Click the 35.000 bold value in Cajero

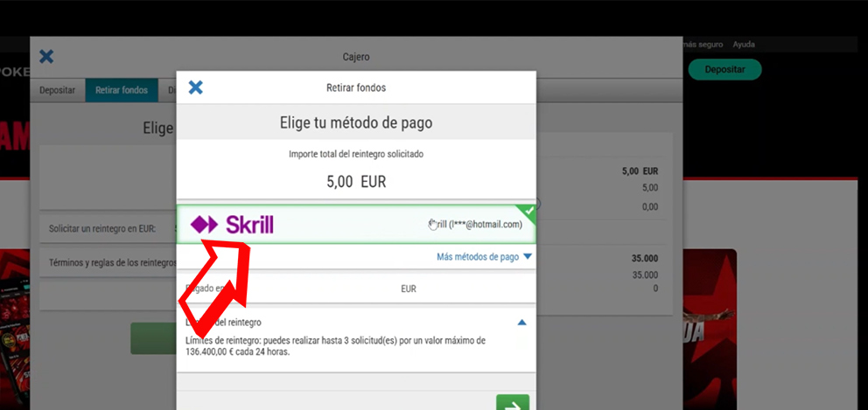point(644,259)
